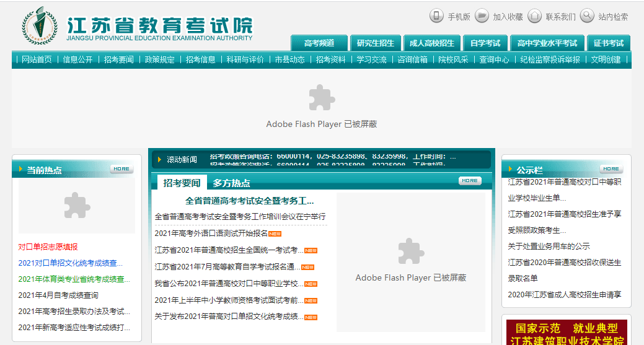Click the arrow icon next to 滚动新闻
Image resolution: width=644 pixels, height=345 pixels.
coord(159,160)
